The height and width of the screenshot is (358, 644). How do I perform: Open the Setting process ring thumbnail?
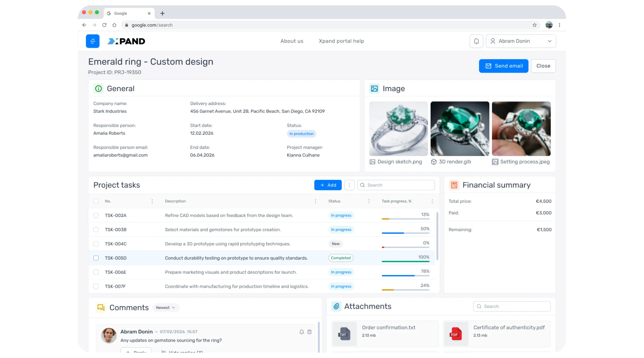click(521, 129)
